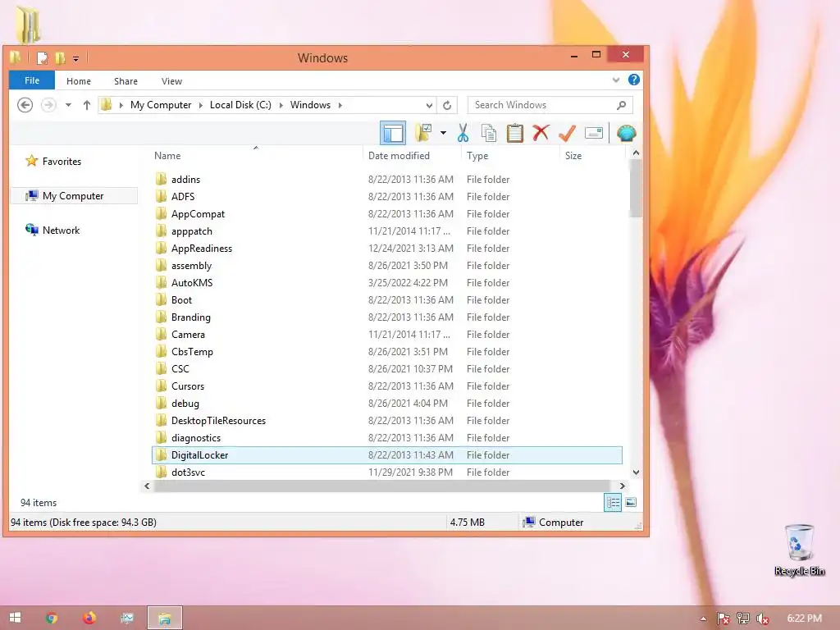Select Favorites in navigation pane
The width and height of the screenshot is (840, 630).
pos(62,162)
